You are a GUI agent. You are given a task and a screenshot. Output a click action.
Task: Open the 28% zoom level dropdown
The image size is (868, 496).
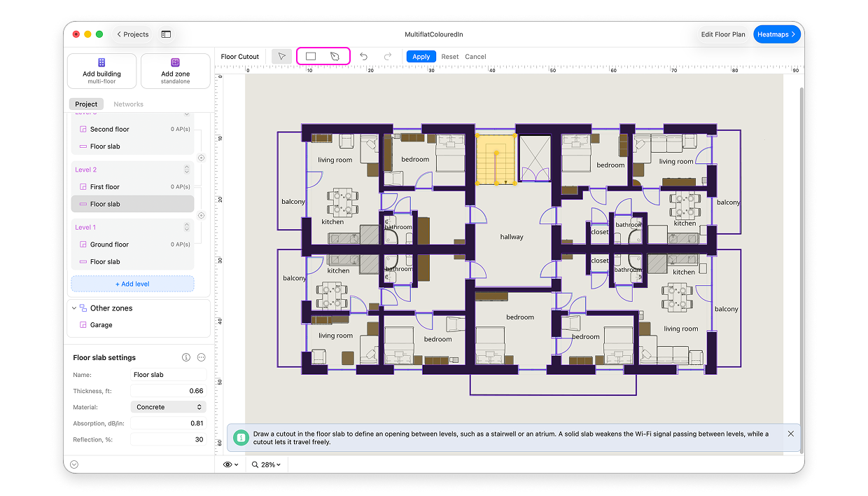[266, 464]
